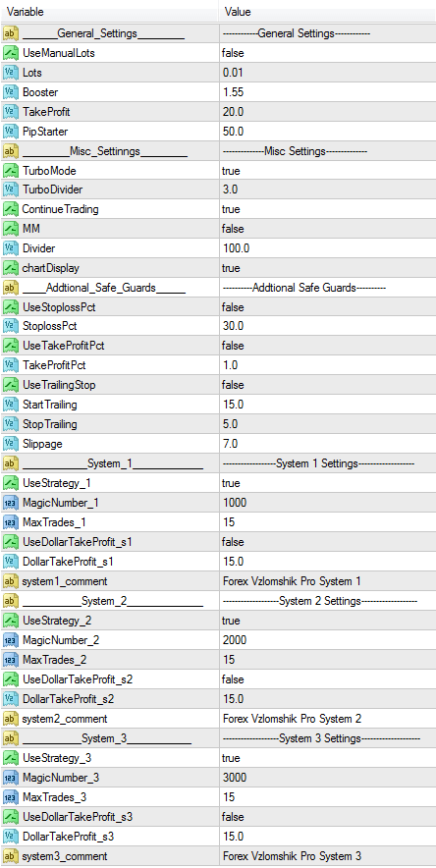The image size is (436, 868).
Task: Select the Divider value 100.0
Action: [x=235, y=248]
